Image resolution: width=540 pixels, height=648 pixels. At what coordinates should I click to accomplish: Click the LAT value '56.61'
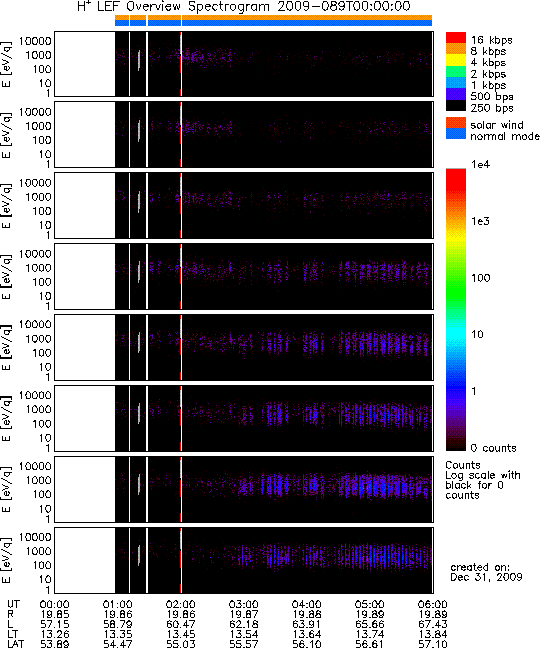(369, 643)
